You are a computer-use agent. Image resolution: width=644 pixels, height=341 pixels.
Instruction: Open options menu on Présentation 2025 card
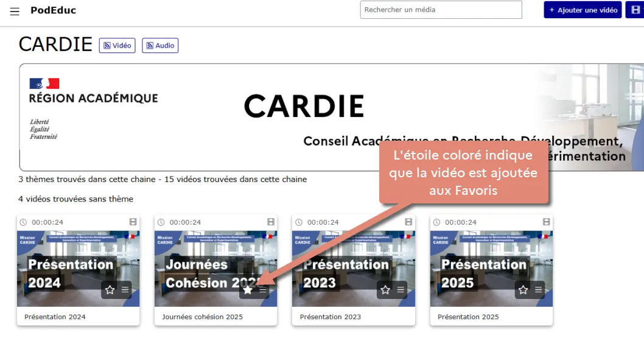click(538, 290)
